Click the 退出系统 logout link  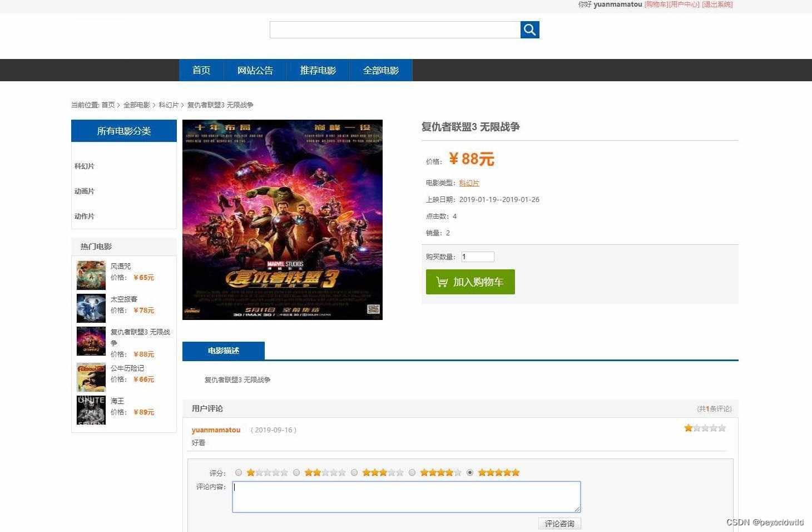(x=717, y=4)
